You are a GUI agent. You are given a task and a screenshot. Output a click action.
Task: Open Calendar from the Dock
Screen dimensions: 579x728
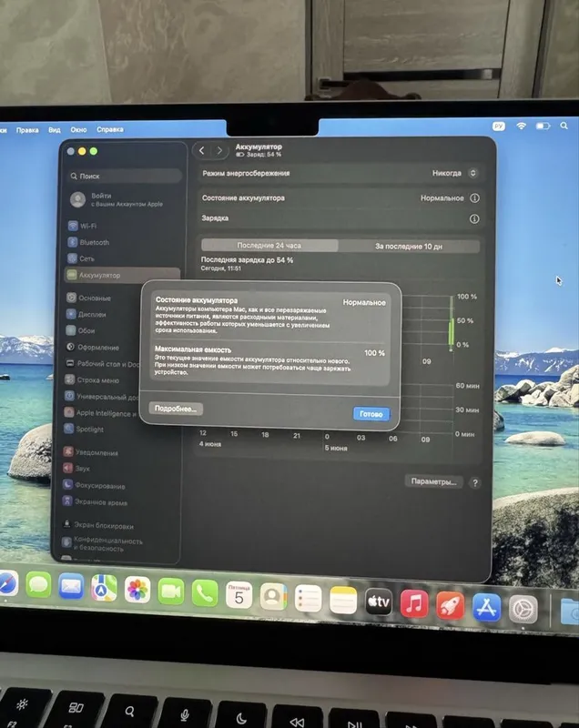239,595
